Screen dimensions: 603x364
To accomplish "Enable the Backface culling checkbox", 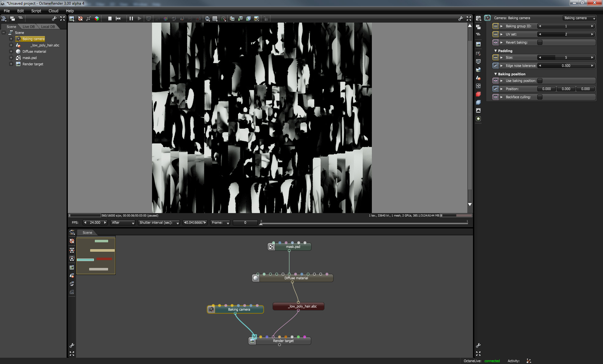I will (540, 97).
